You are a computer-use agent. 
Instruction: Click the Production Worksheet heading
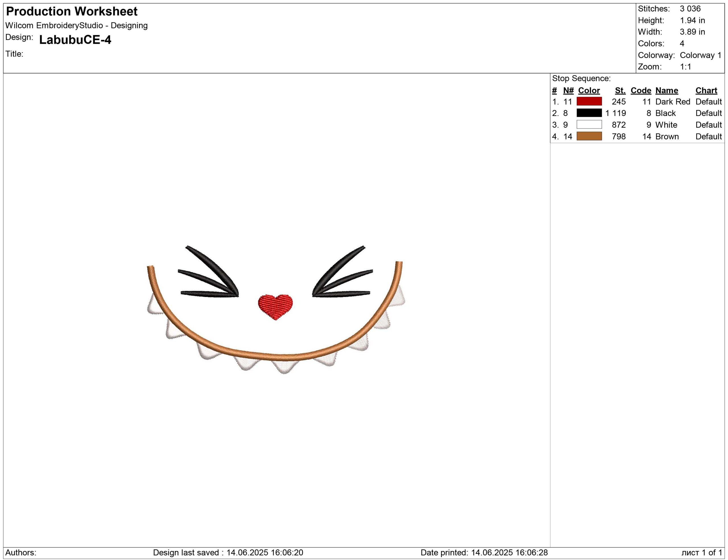coord(72,11)
